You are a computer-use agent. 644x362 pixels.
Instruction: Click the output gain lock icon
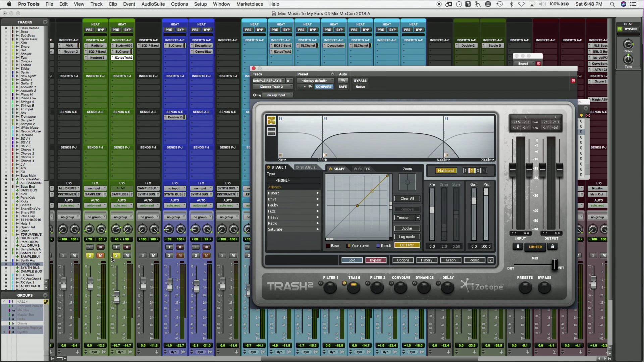tap(552, 247)
